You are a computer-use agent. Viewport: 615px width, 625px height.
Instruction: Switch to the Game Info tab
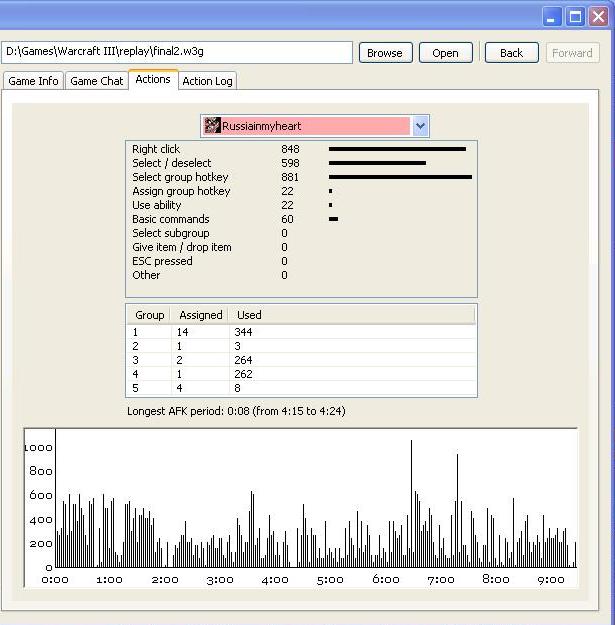pos(33,81)
